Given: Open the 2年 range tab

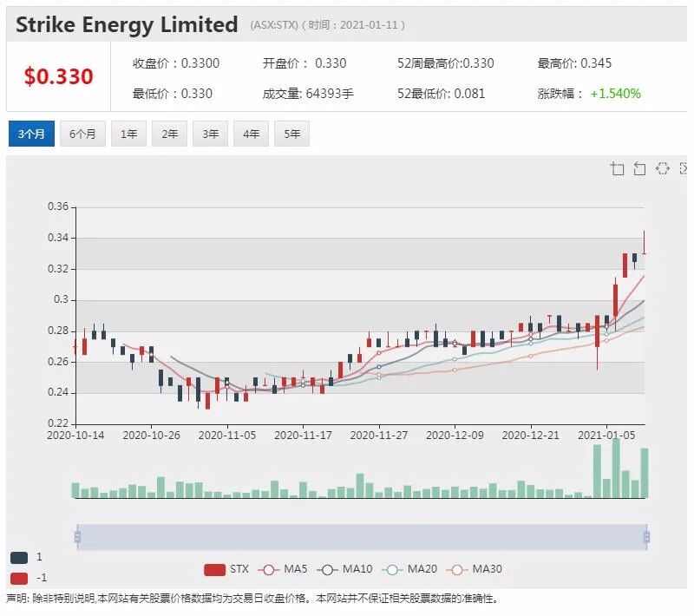Looking at the screenshot, I should click(169, 134).
